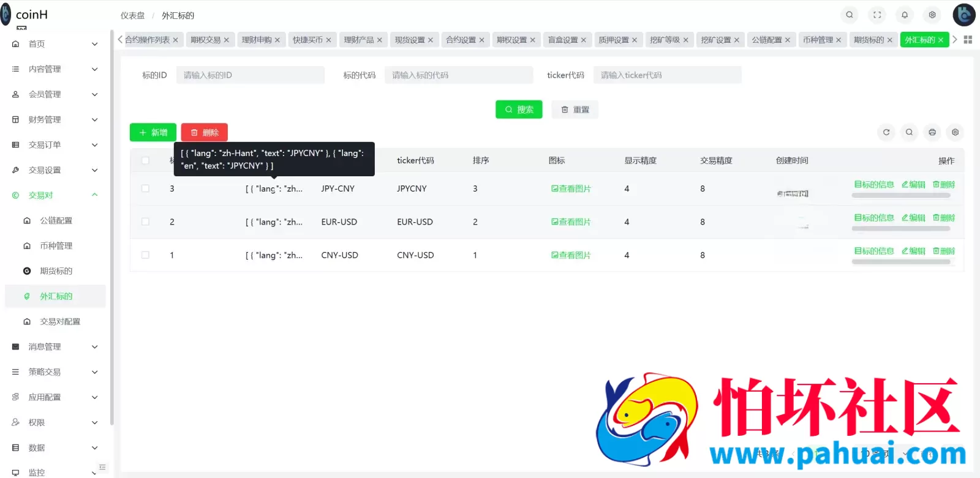980x478 pixels.
Task: Expand 内容管理 sidebar menu
Action: [55, 69]
